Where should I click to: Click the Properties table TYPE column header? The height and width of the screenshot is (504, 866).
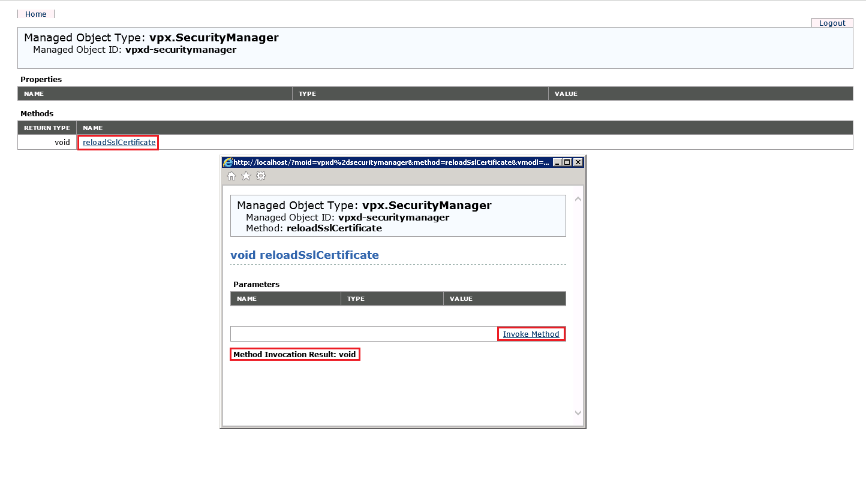pos(307,94)
